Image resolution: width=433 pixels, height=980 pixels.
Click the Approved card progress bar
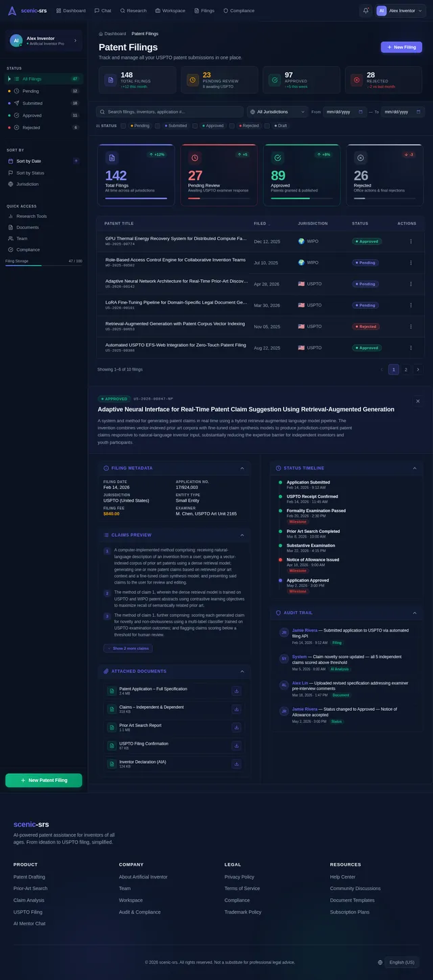tap(302, 198)
